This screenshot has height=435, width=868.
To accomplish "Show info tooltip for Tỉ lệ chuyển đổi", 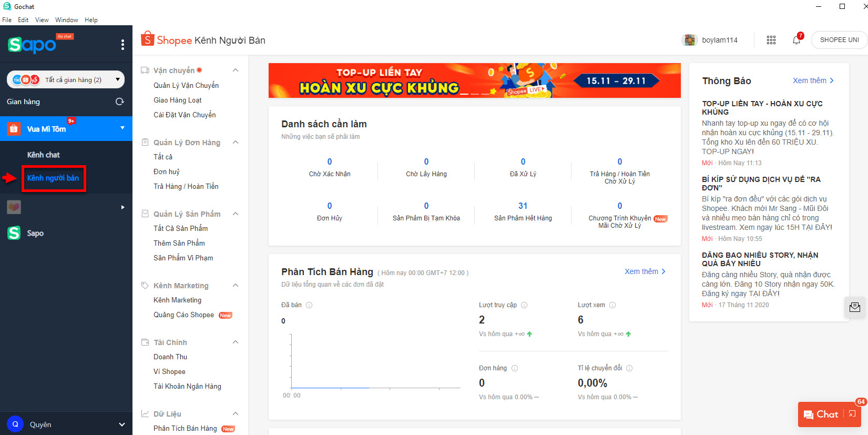I will pyautogui.click(x=629, y=368).
